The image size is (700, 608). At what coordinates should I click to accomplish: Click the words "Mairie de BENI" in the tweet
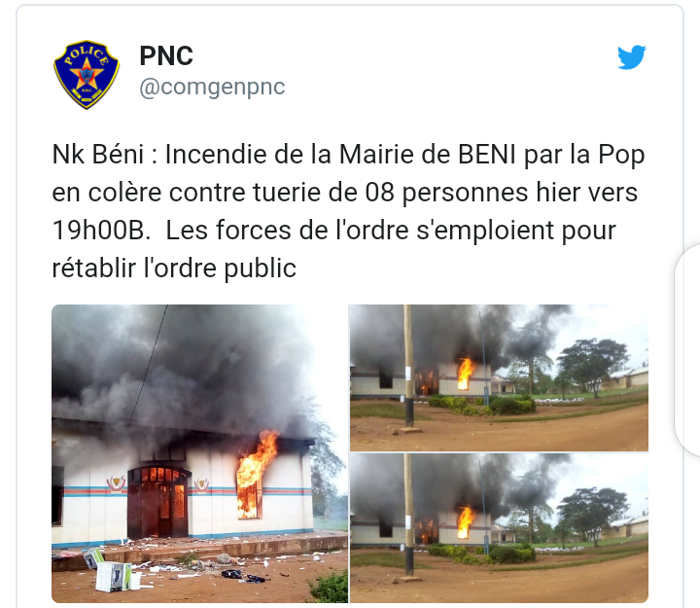(427, 155)
